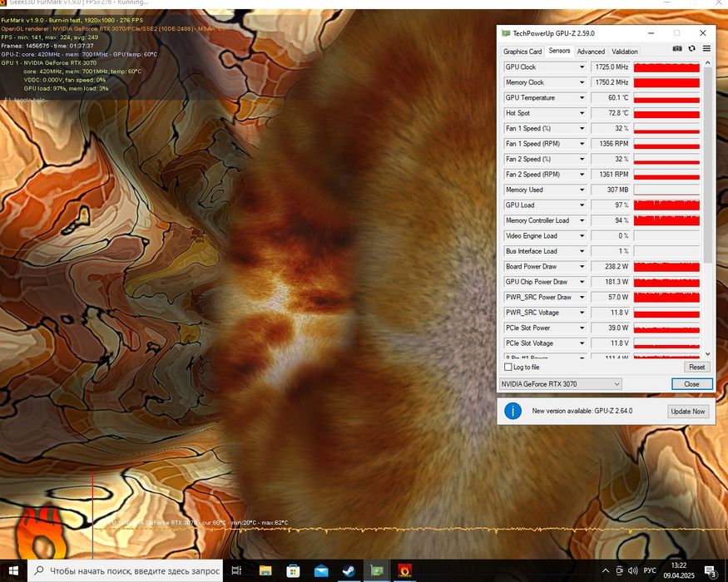
Task: Click the Memory Controller Load graph
Action: [666, 220]
